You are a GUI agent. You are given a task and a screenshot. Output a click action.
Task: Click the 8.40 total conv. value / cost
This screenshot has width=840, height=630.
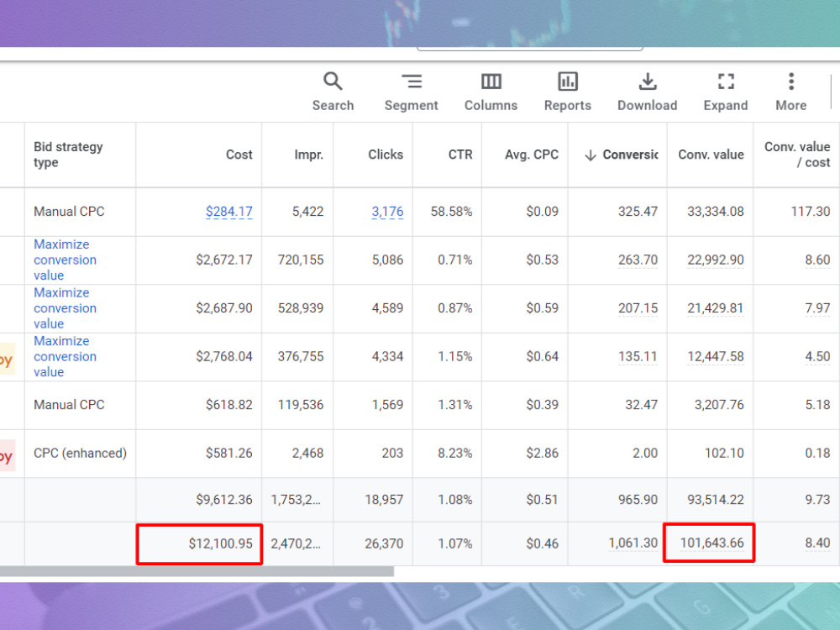click(817, 543)
